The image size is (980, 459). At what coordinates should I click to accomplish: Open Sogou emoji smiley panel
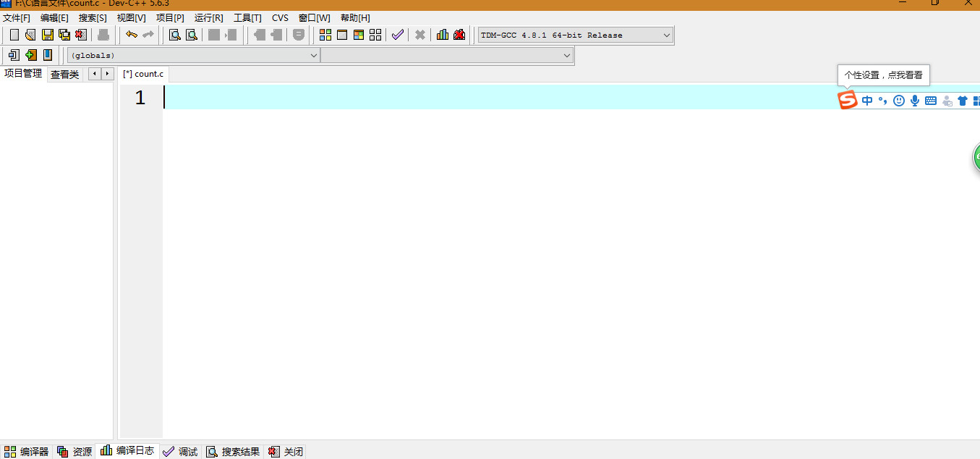(899, 101)
